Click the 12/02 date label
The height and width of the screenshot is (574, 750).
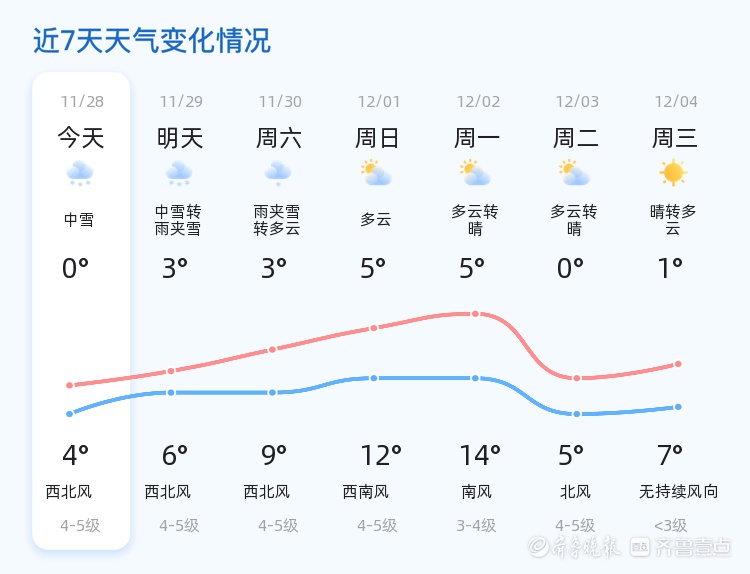(x=478, y=101)
